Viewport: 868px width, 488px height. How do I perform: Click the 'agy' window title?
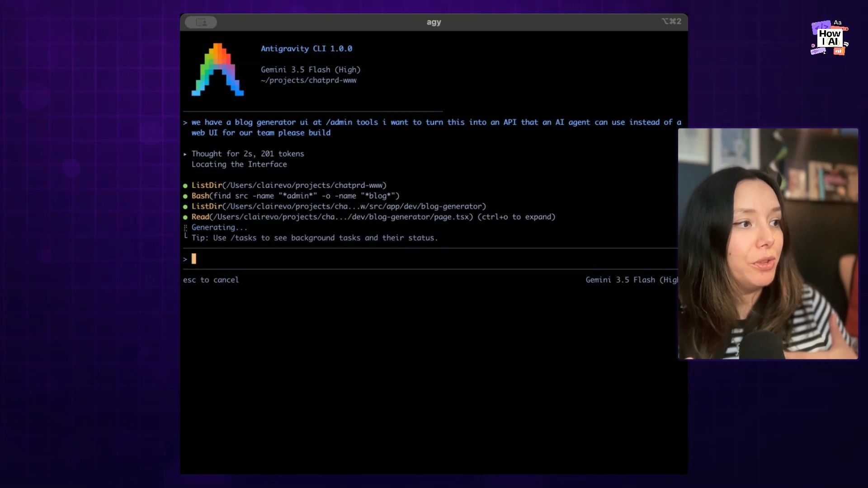pyautogui.click(x=434, y=22)
